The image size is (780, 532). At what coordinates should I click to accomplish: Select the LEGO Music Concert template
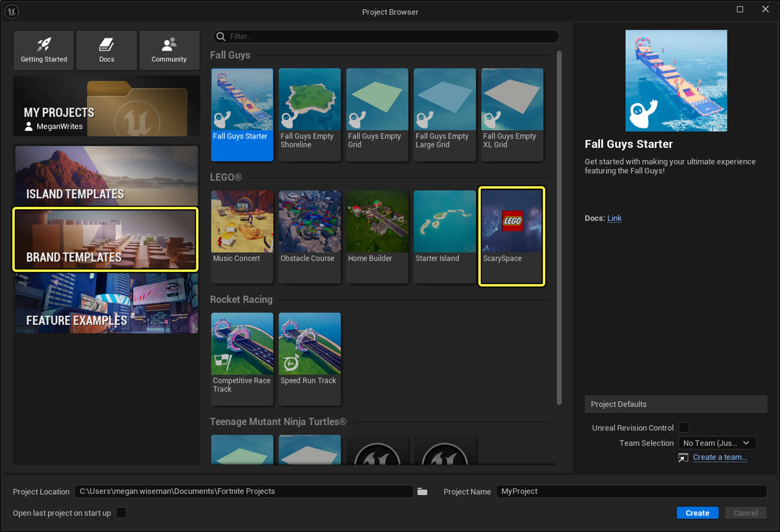(x=242, y=237)
